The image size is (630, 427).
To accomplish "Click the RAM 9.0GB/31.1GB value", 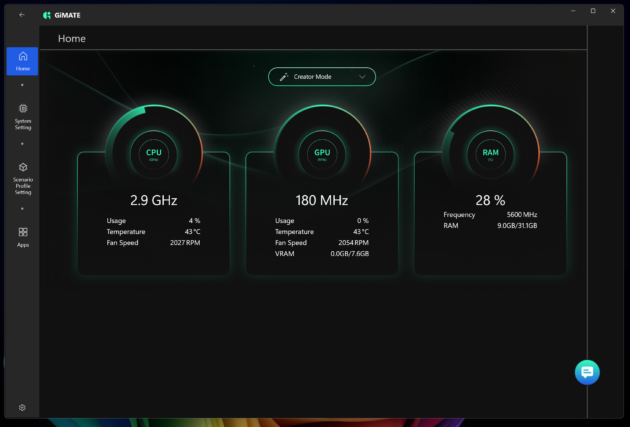I will (x=517, y=226).
